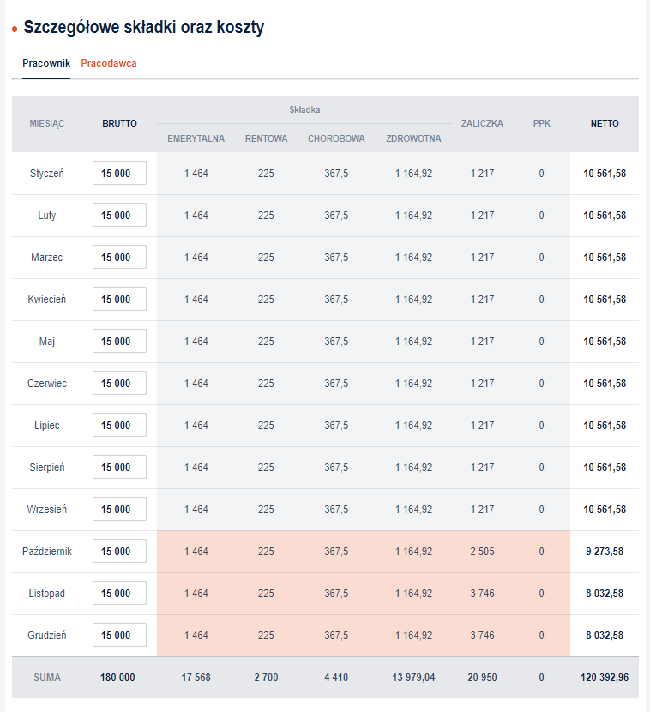Click the Wrzesień brutto input box

120,509
